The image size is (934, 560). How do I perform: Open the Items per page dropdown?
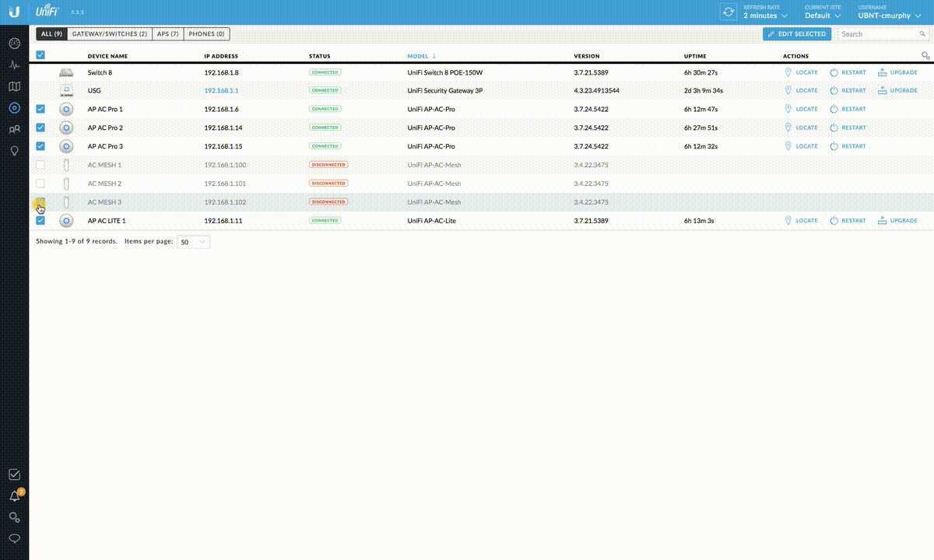(x=194, y=242)
